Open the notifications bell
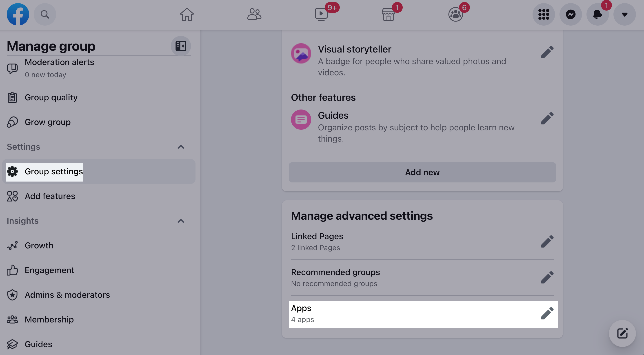This screenshot has height=355, width=644. (x=597, y=14)
